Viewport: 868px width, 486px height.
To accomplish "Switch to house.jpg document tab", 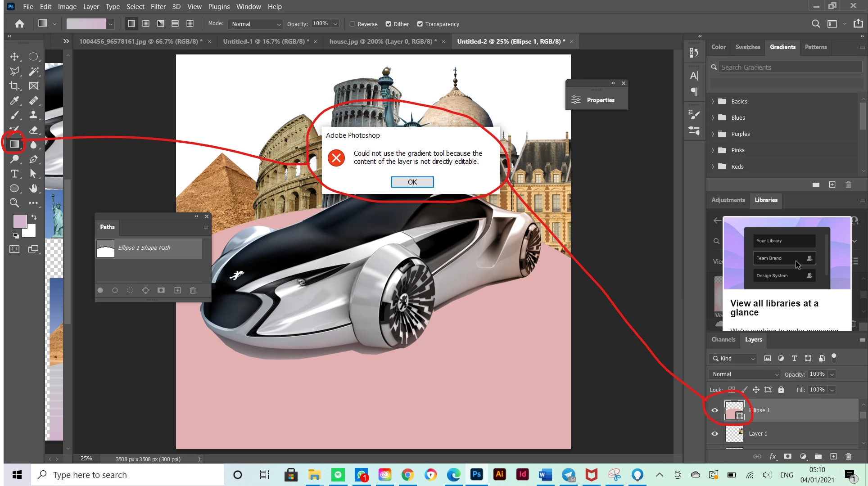I will point(383,41).
